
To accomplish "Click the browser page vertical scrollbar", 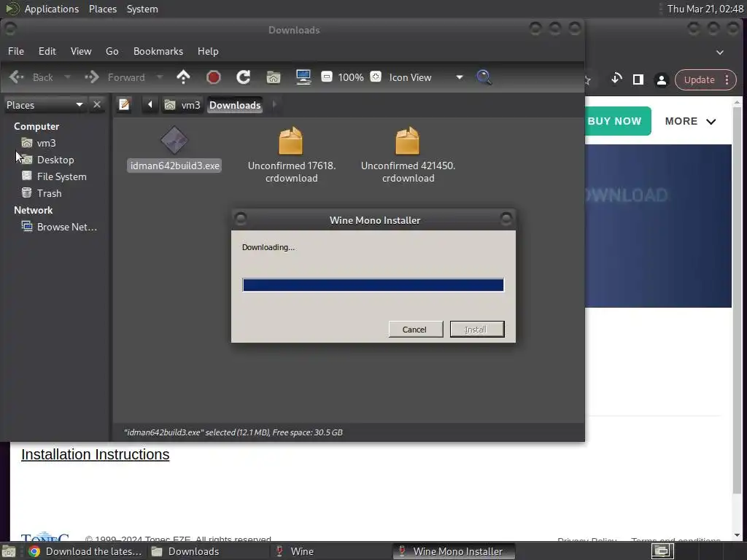I will pyautogui.click(x=737, y=300).
